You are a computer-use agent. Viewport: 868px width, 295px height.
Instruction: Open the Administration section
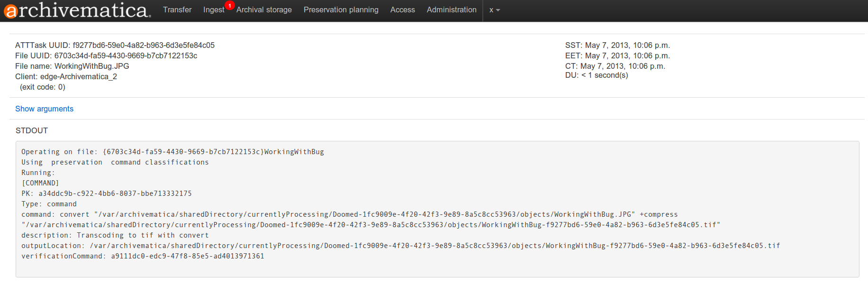pos(452,10)
